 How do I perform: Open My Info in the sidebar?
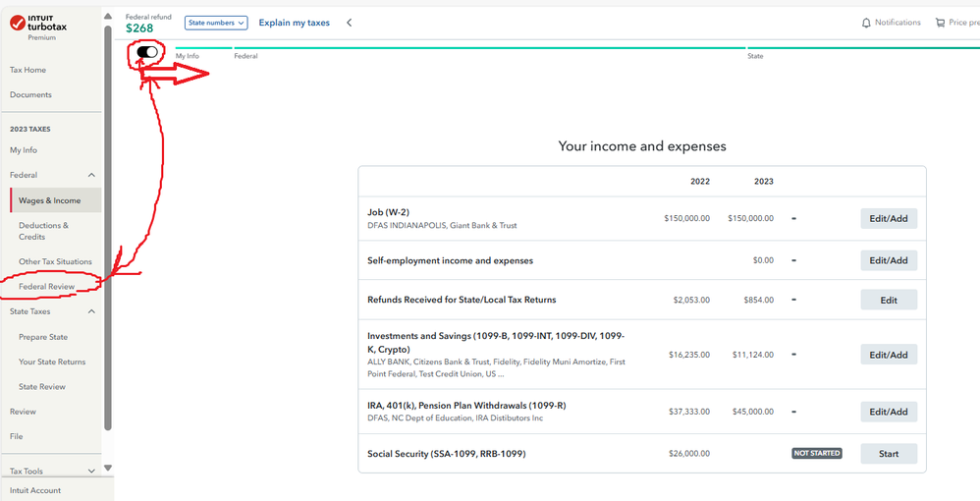(24, 150)
